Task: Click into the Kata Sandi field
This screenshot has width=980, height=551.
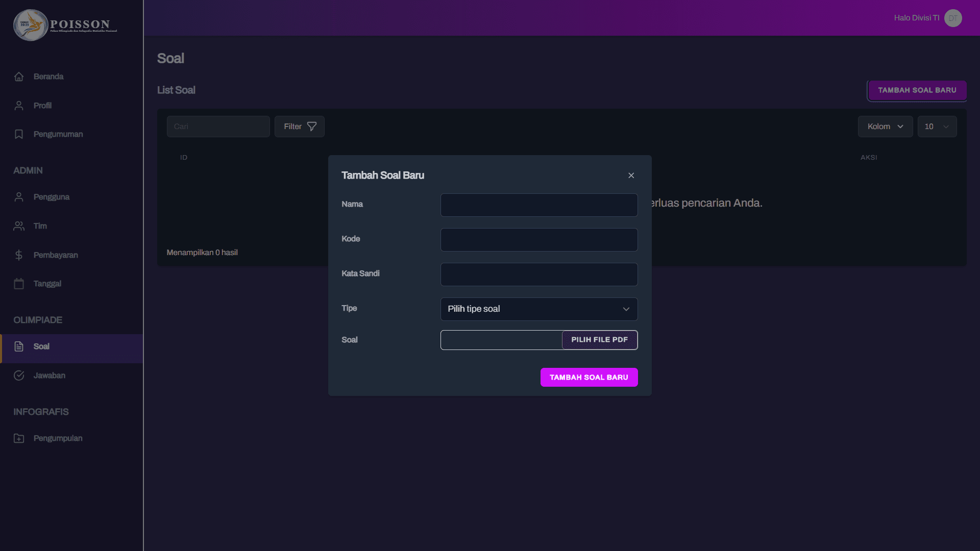Action: click(x=538, y=274)
